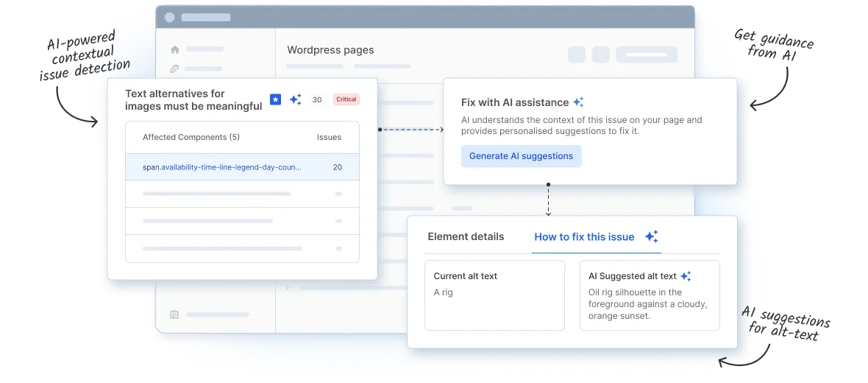Image resolution: width=868 pixels, height=383 pixels.
Task: Click the sparkle icon on How to fix tab
Action: (x=651, y=236)
